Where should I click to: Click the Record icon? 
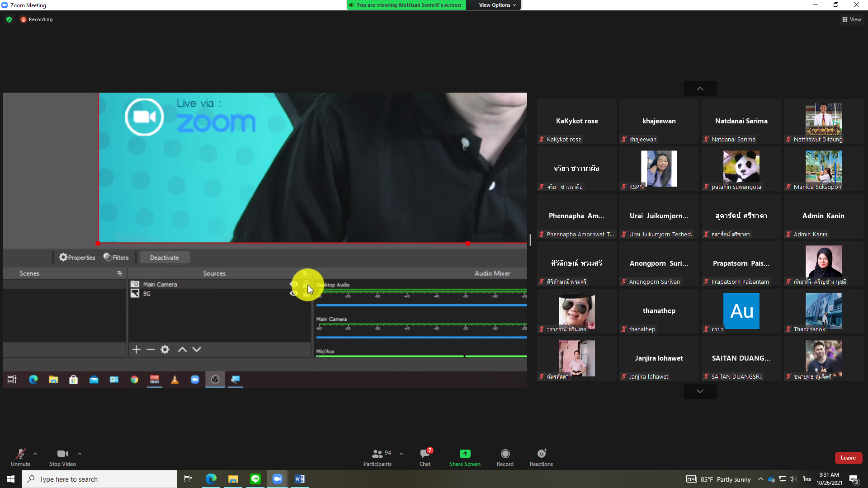point(505,454)
